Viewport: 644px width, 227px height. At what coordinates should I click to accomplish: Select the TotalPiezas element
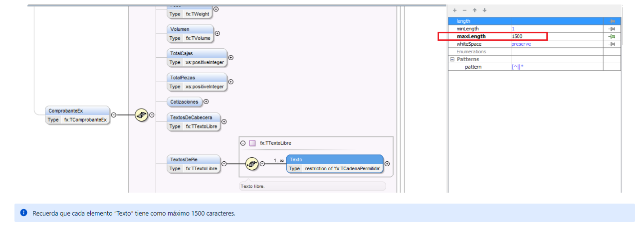pos(197,82)
